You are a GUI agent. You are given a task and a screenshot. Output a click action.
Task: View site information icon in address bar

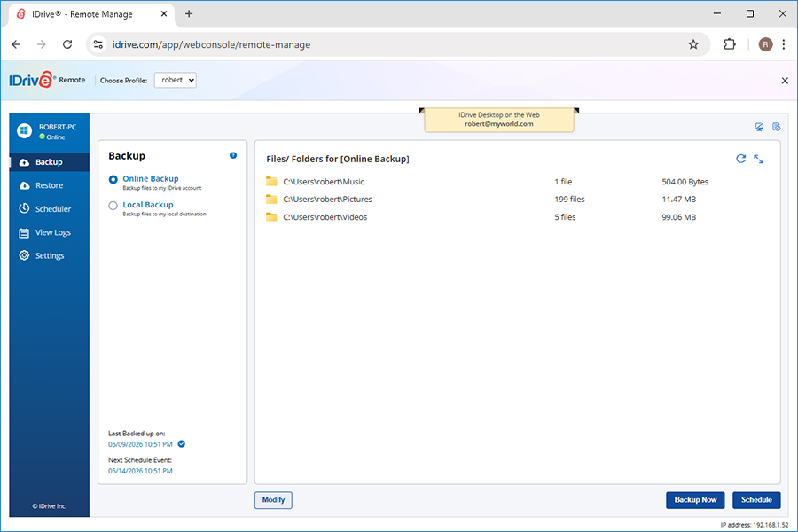pos(98,45)
